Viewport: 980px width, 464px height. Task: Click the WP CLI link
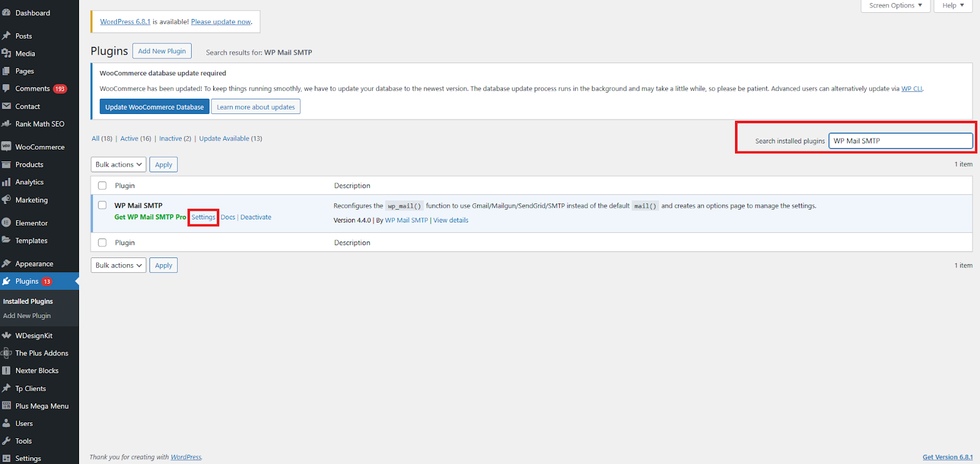(911, 89)
